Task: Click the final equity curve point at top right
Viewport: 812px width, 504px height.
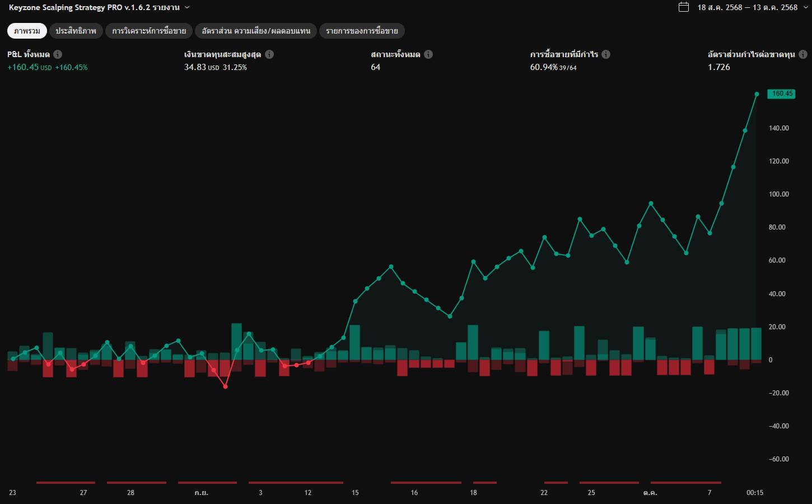Action: coord(757,94)
